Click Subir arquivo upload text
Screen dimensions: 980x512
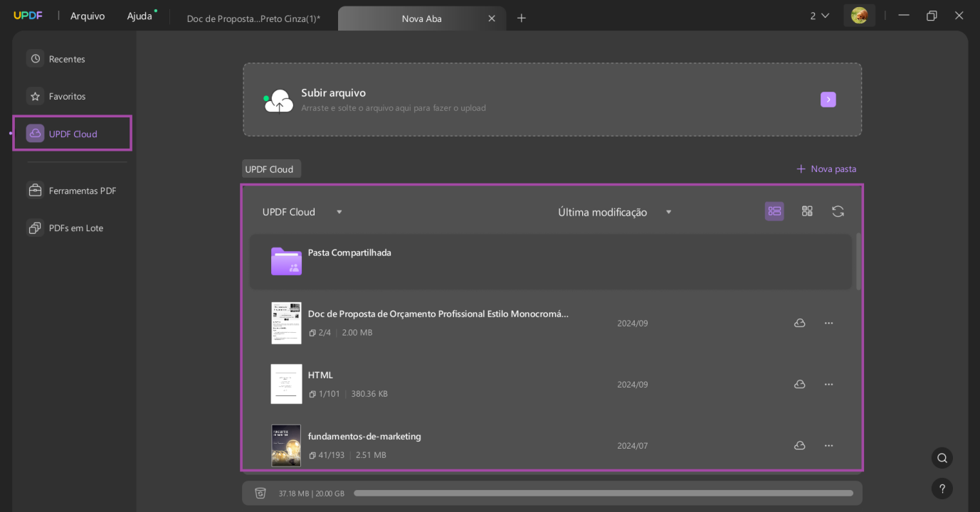coord(333,92)
